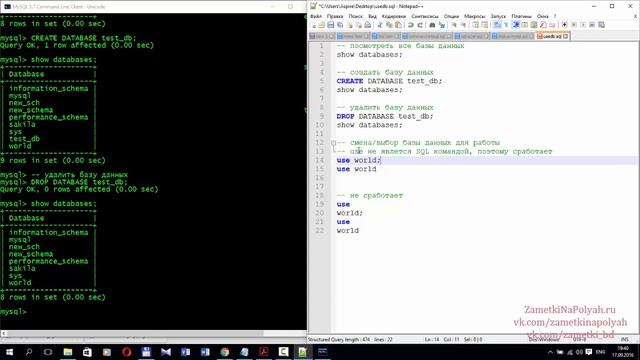Image resolution: width=640 pixels, height=360 pixels.
Task: Click the Redo toolbar icon
Action: [x=420, y=25]
